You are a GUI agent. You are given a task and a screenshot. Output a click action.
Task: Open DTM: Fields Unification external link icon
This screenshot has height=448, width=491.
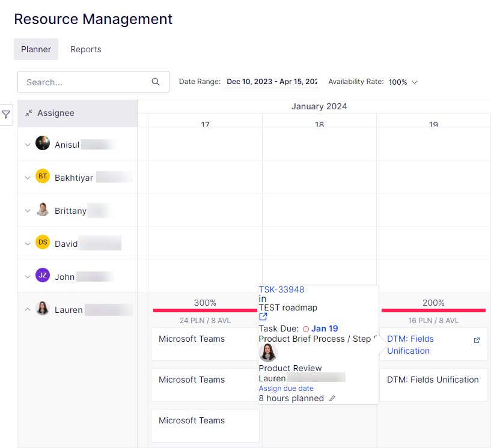[477, 341]
